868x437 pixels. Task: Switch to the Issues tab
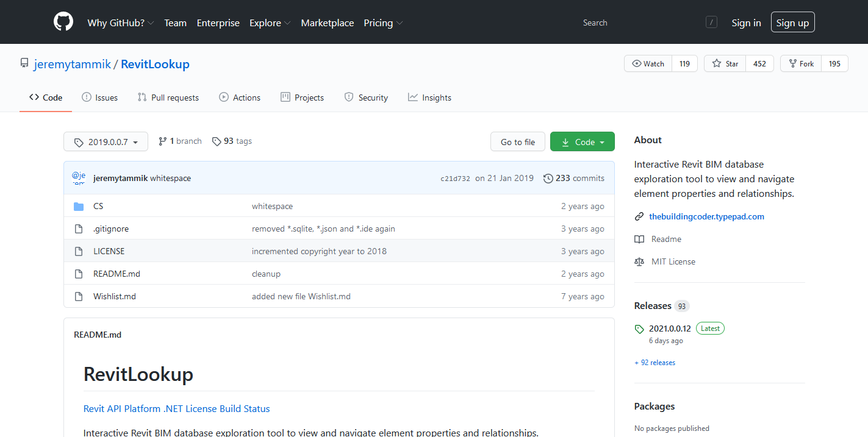pos(99,98)
